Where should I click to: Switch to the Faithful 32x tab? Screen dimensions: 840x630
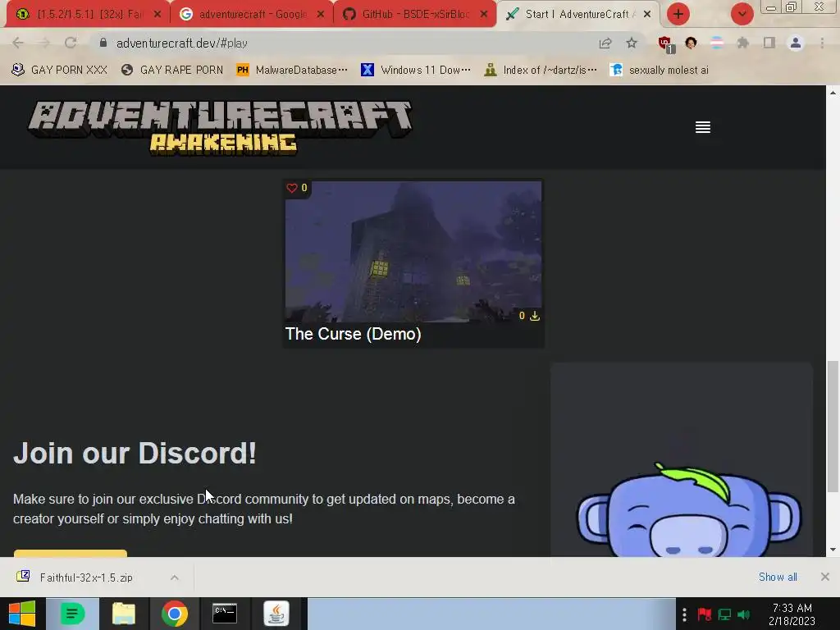[x=89, y=15]
